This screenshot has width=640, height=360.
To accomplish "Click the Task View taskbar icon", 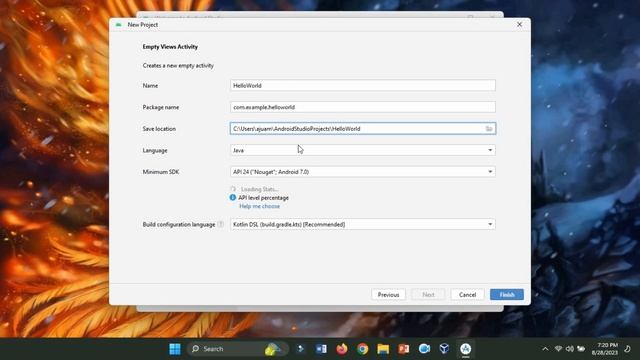I will click(x=301, y=349).
